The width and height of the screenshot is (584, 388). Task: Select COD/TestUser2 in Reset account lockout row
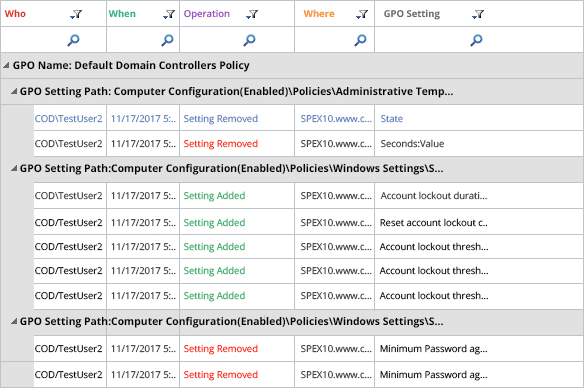coord(69,223)
